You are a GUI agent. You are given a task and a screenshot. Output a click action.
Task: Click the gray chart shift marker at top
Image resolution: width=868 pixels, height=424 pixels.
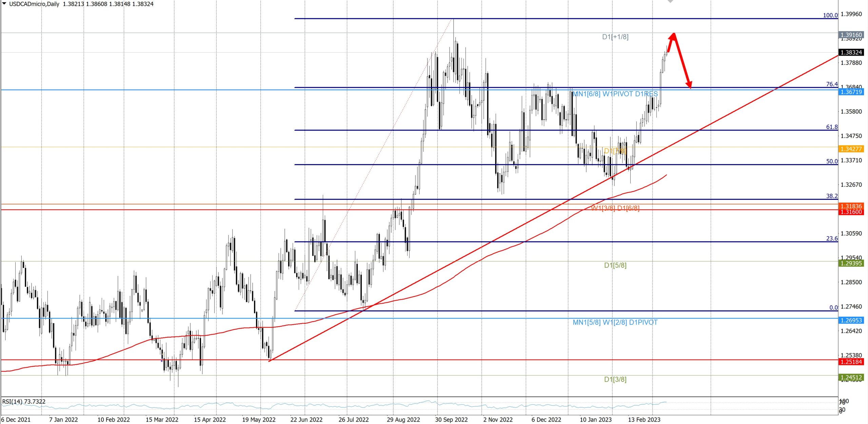670,1
